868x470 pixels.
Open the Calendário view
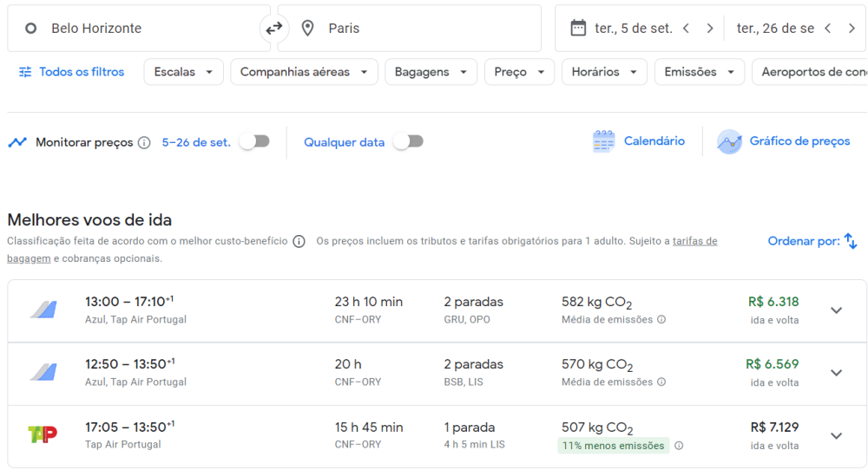pos(639,141)
